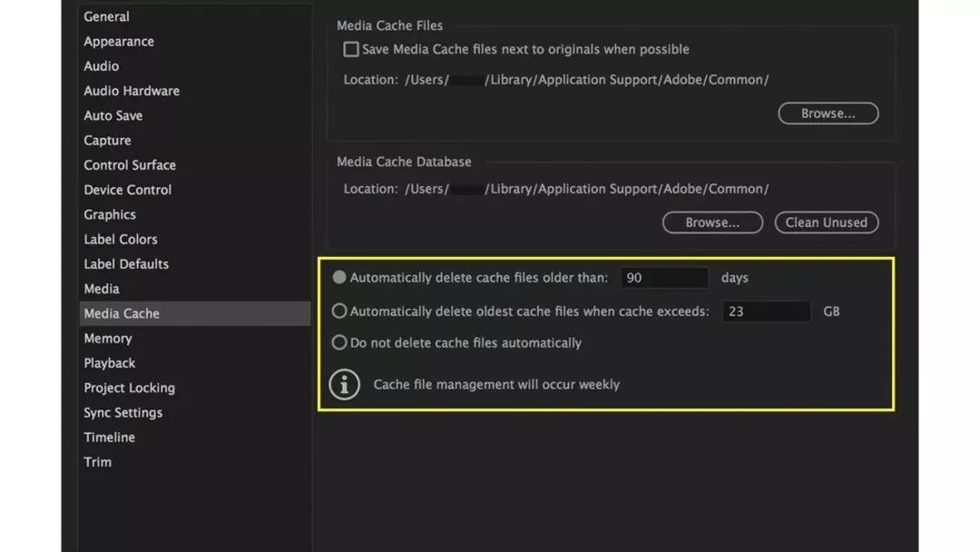
Task: Click the info icon beside cache management note
Action: point(345,384)
